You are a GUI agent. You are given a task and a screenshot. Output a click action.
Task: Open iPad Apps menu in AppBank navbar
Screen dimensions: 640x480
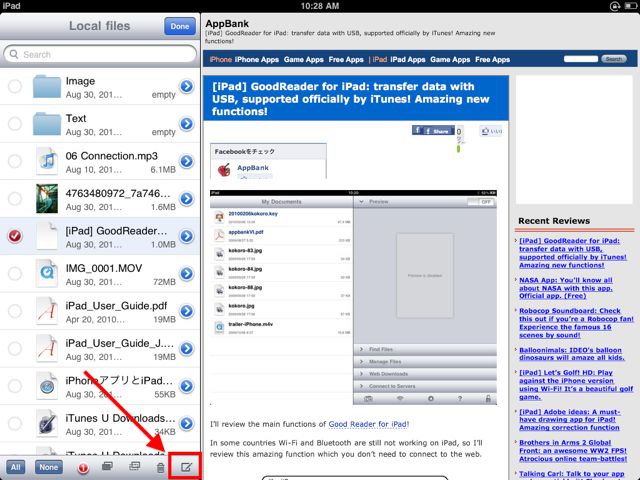tap(408, 60)
